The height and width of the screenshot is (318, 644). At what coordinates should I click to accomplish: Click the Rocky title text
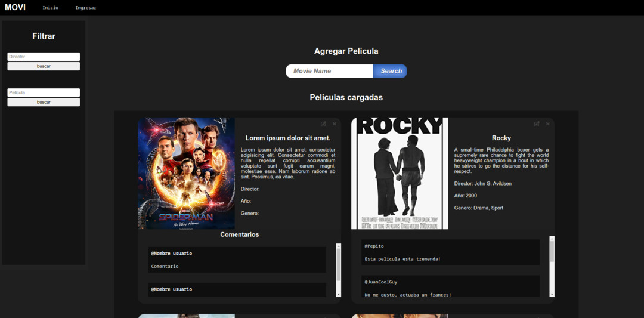click(501, 138)
